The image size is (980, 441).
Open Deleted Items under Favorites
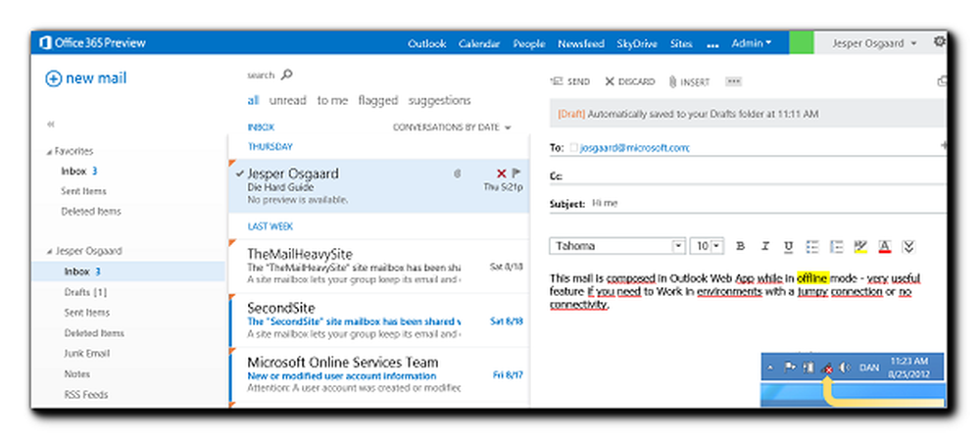pos(90,211)
